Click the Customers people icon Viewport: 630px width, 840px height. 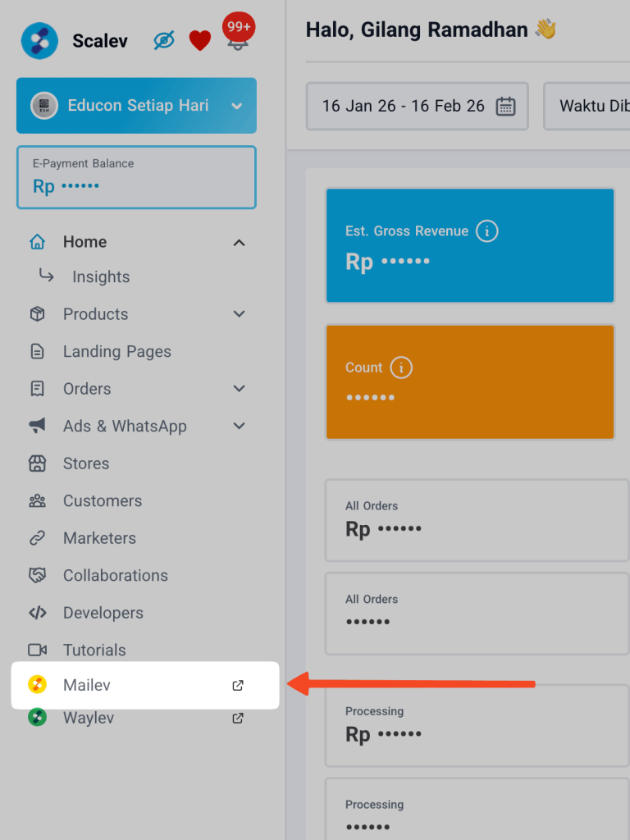point(37,501)
